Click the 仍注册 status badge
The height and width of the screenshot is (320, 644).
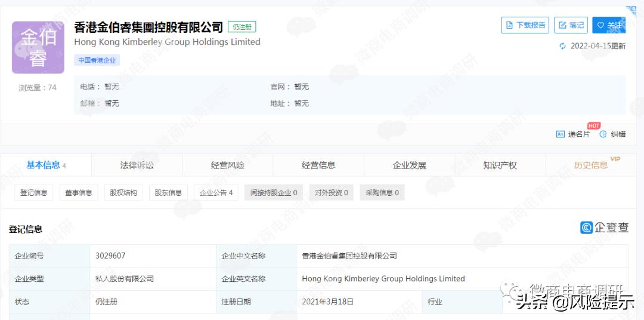coord(242,27)
